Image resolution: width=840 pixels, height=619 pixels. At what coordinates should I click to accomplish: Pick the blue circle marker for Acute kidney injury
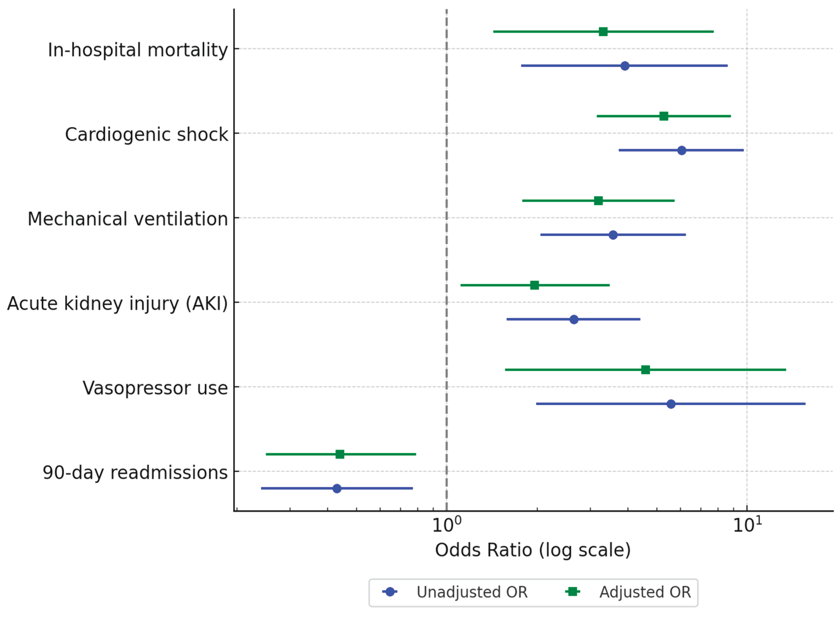click(x=574, y=320)
